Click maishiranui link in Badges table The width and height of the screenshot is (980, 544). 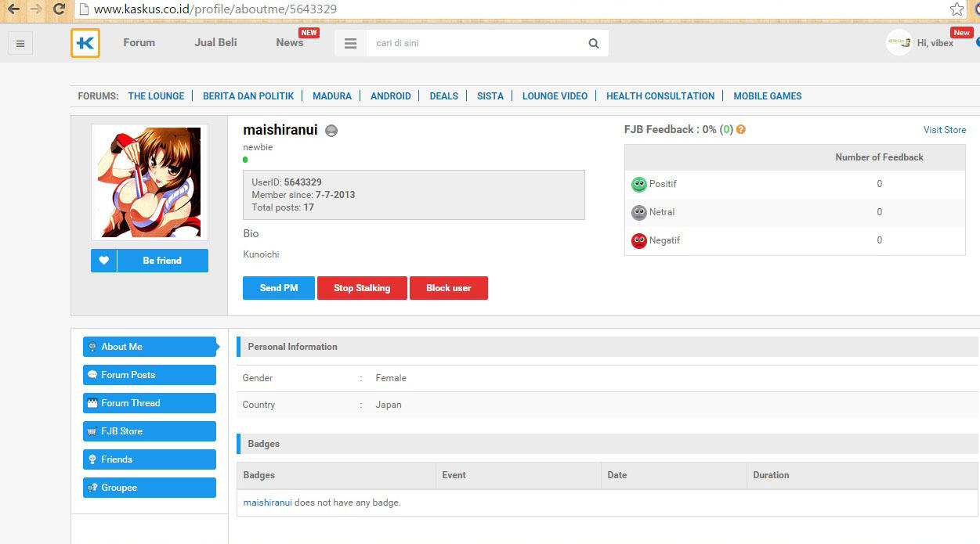[268, 503]
